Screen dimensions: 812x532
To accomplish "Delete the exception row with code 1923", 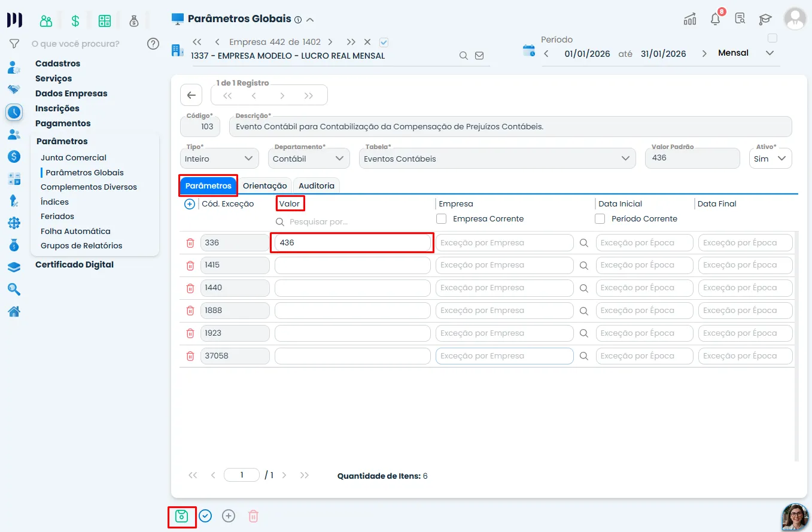I will point(190,333).
